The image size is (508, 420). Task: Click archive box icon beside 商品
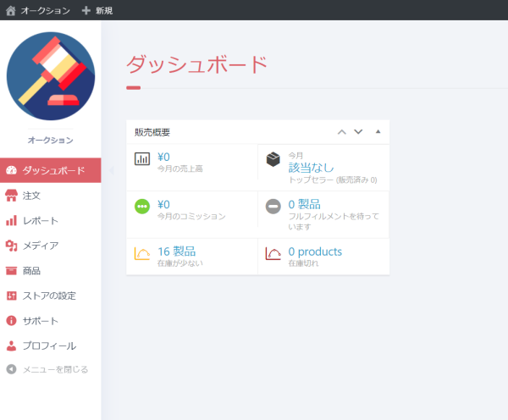[x=11, y=271]
